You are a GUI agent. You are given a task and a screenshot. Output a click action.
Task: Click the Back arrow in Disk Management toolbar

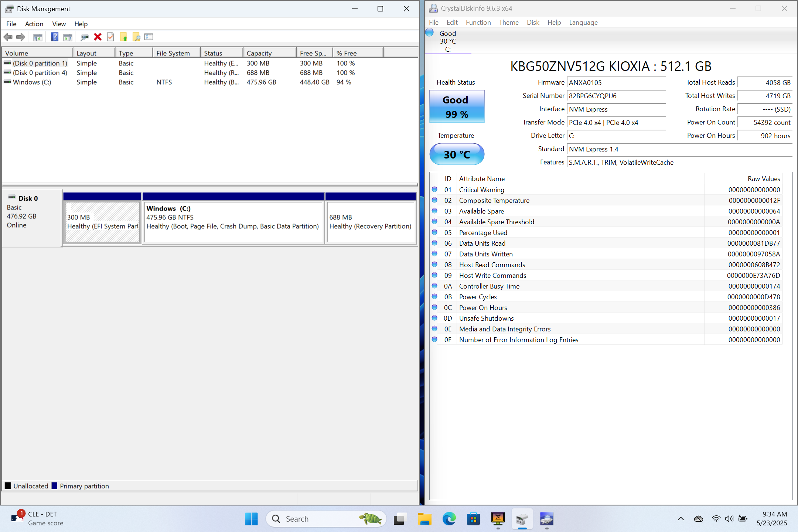coord(8,37)
